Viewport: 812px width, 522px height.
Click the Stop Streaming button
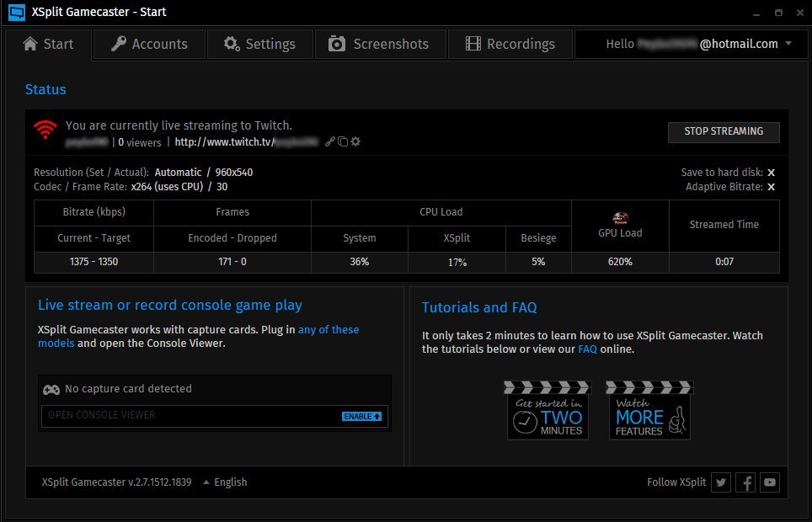[x=724, y=131]
